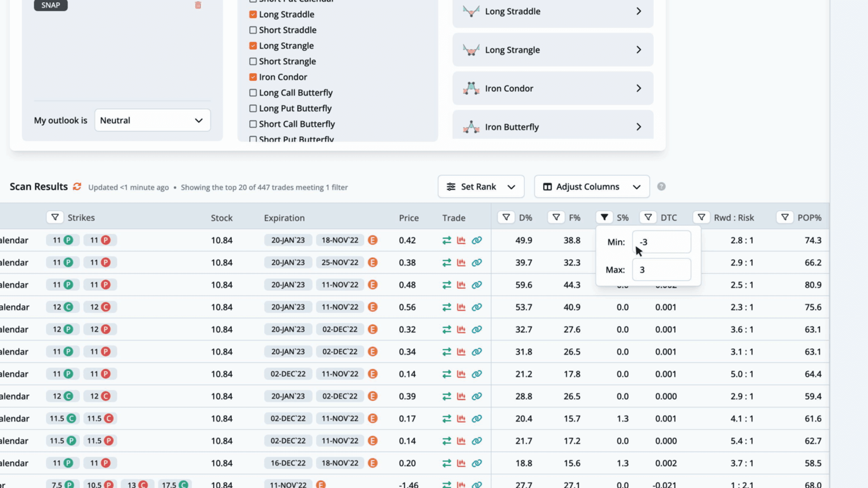Copy link icon for price 0.39 row
Image resolution: width=868 pixels, height=488 pixels.
coord(477,396)
